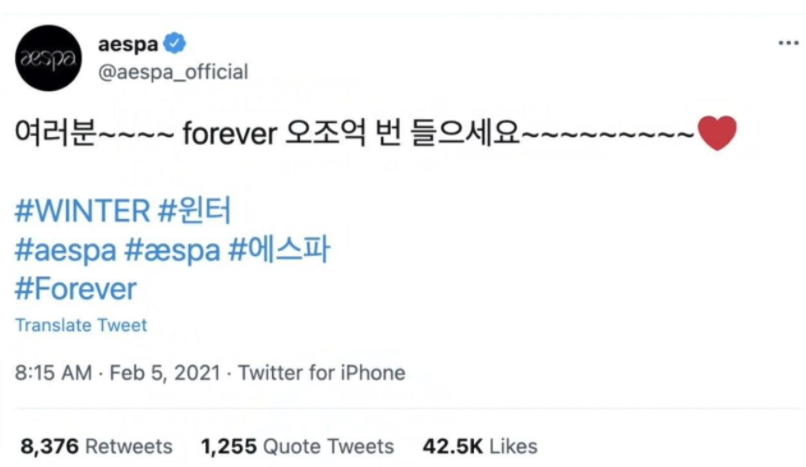
Task: Open the Twitter for iPhone source link
Action: [x=321, y=373]
